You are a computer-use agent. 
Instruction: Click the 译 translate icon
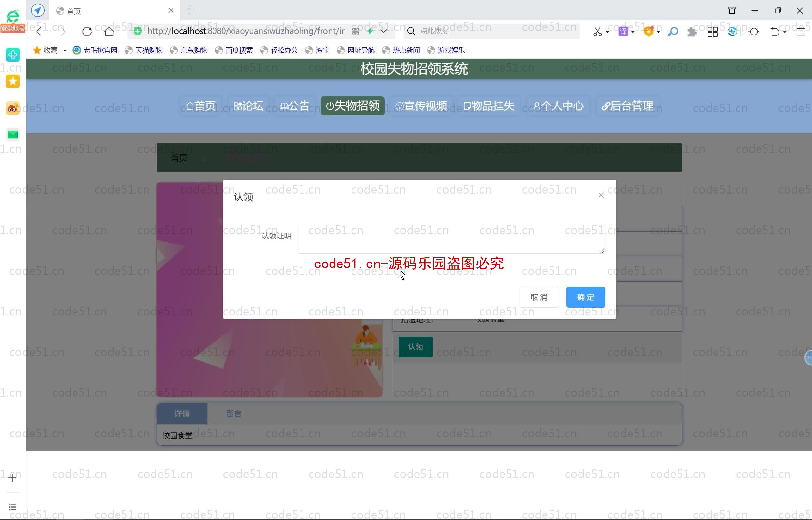tap(623, 32)
